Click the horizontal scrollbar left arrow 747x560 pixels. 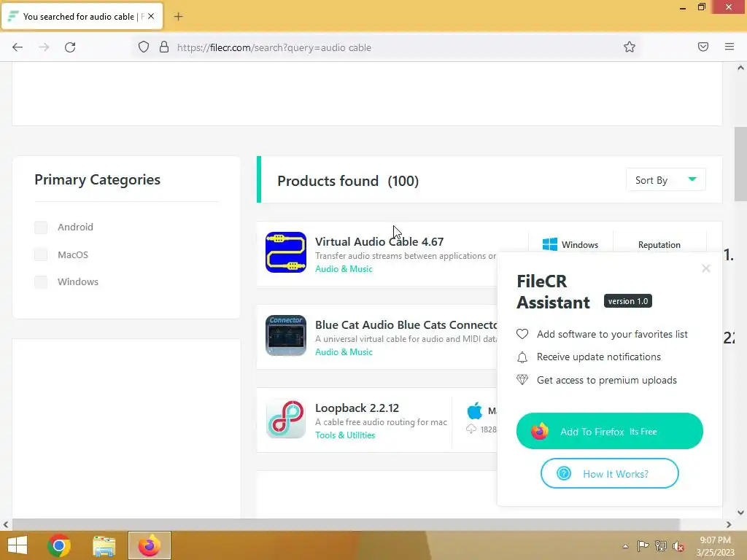click(6, 525)
